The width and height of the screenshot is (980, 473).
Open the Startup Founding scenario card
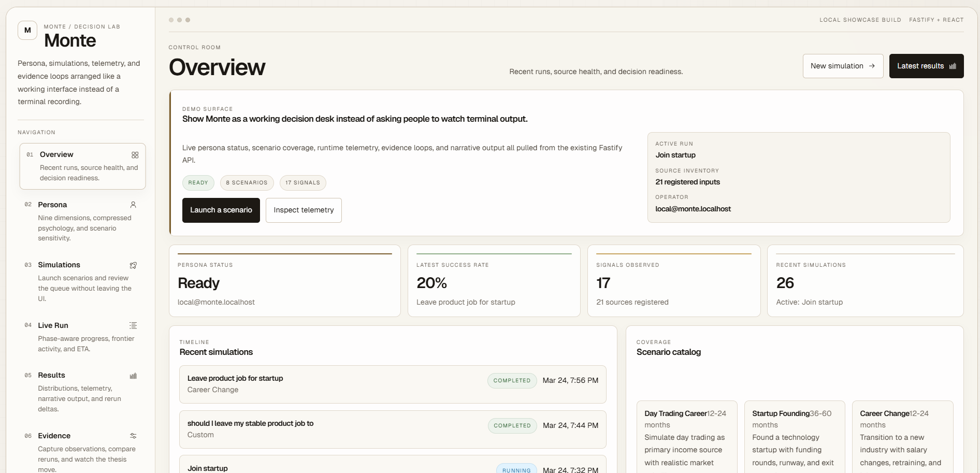[795, 437]
